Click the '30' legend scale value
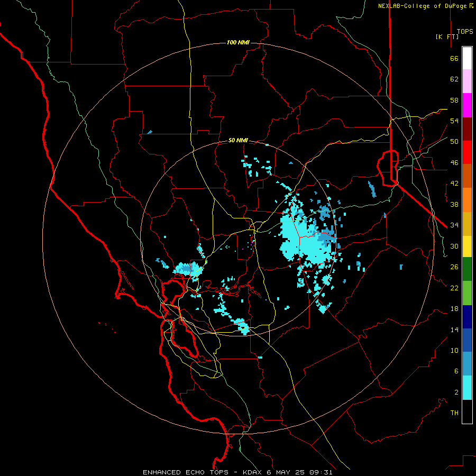 454,246
